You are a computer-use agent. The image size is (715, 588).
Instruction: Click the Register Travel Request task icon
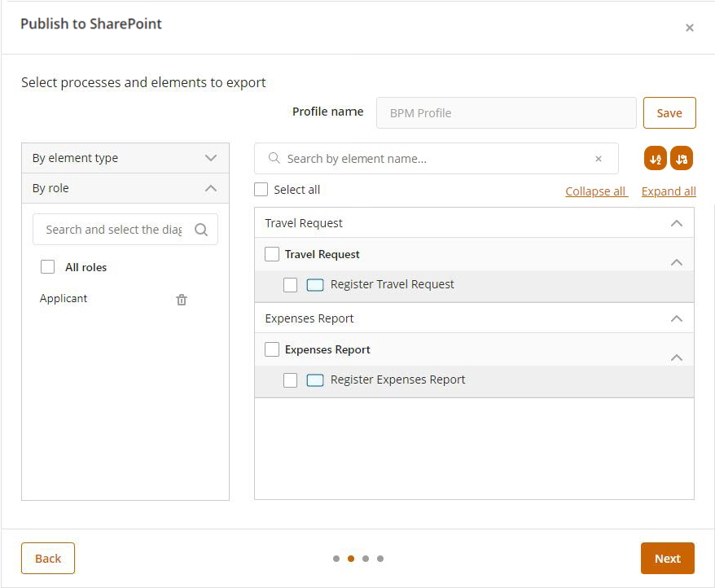tap(315, 285)
